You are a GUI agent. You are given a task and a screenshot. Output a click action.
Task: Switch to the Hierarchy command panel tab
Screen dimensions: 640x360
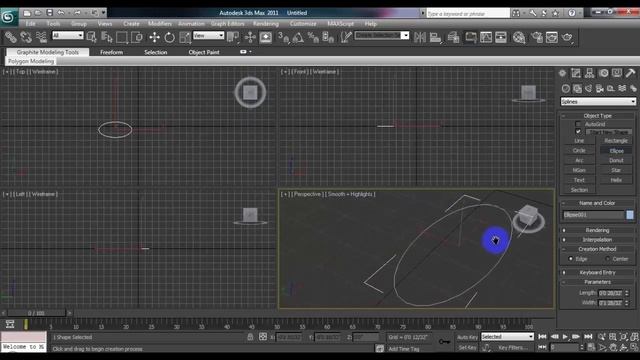(589, 73)
